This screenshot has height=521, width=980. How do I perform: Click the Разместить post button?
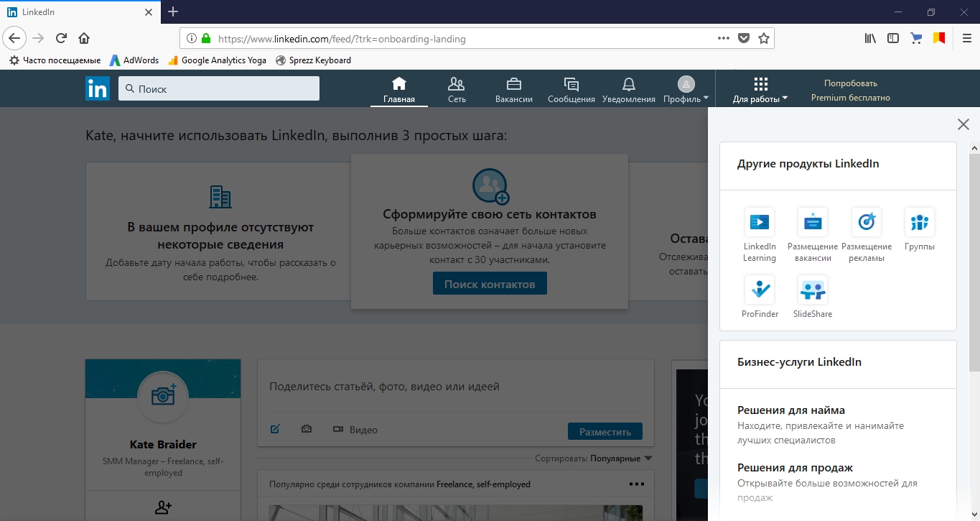[x=605, y=432]
